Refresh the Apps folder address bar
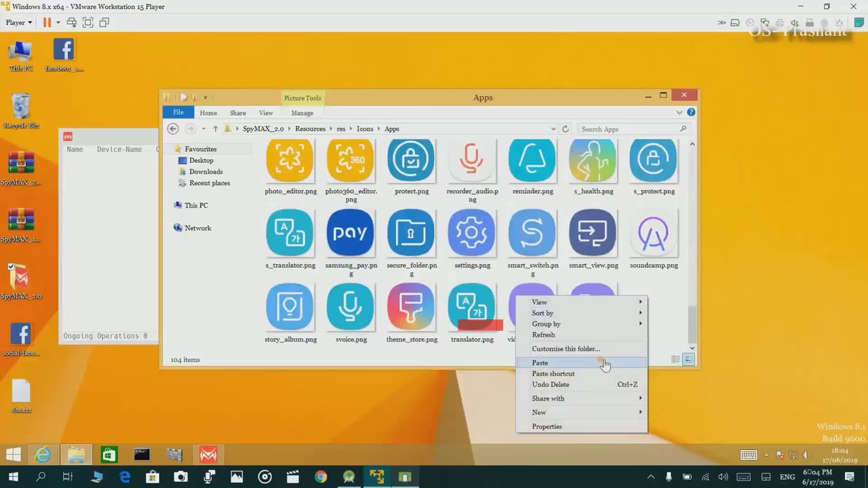Viewport: 868px width, 488px height. click(566, 129)
